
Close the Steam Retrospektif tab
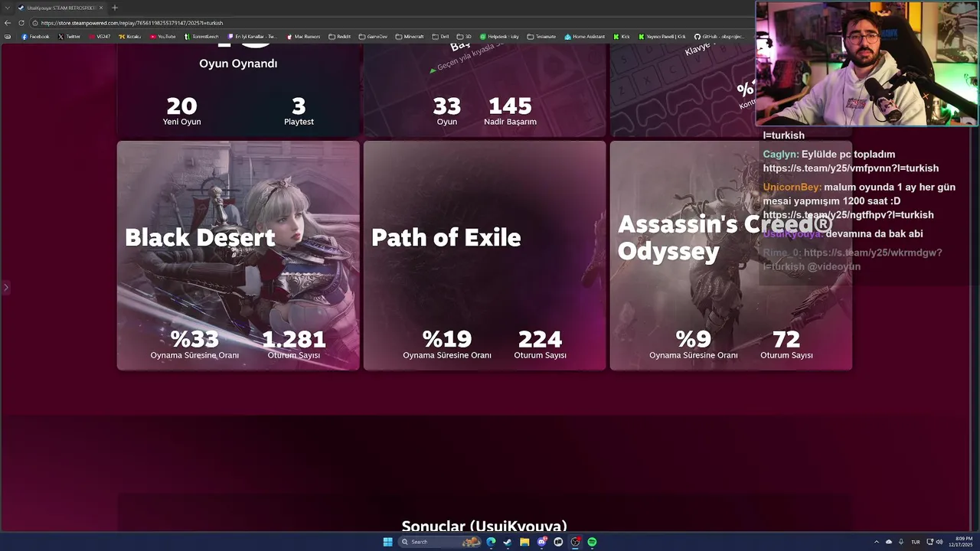click(101, 8)
